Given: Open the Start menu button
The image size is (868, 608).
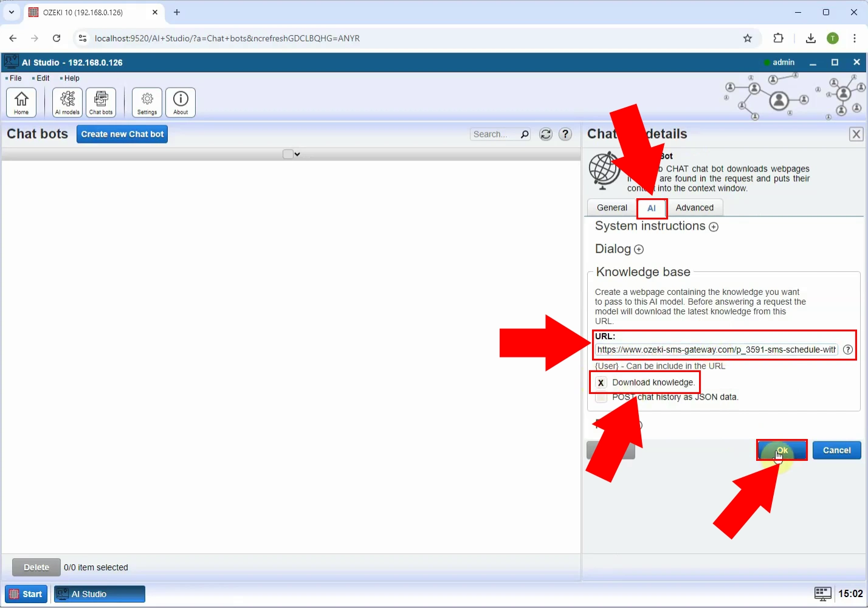Looking at the screenshot, I should point(26,594).
